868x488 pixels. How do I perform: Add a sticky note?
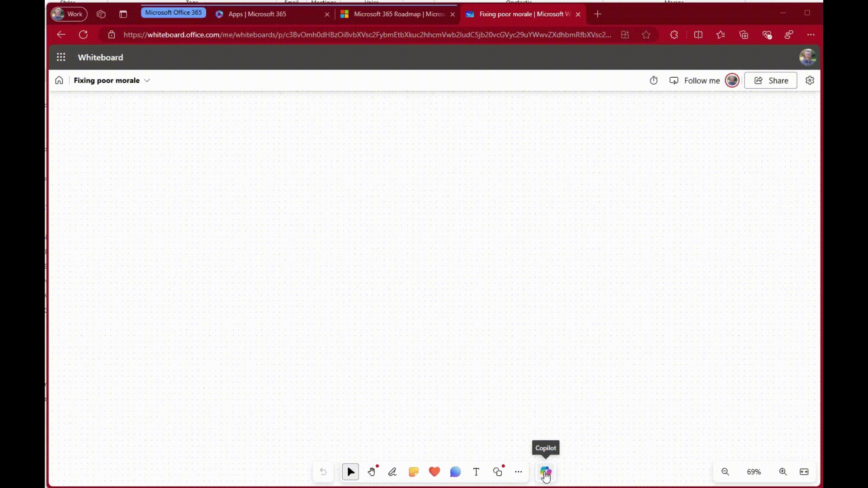point(413,472)
